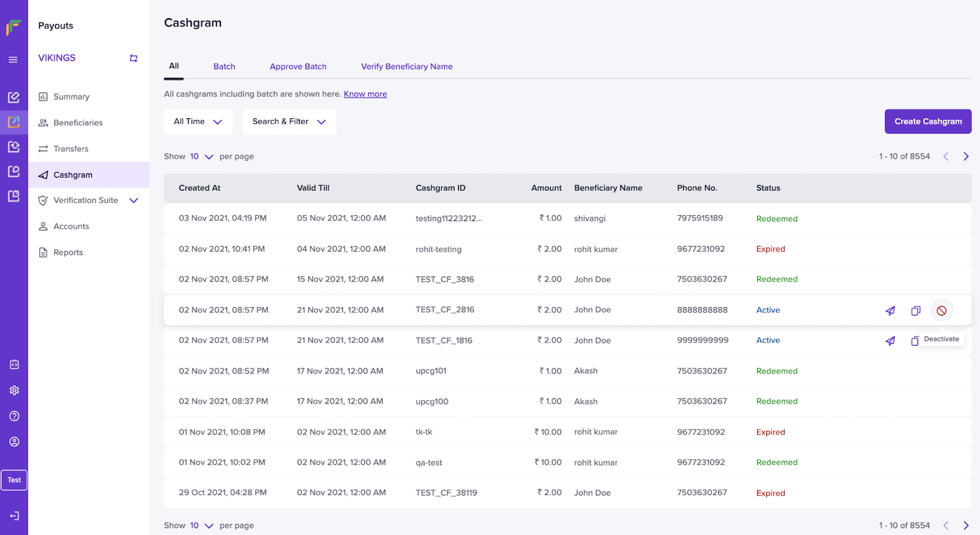The height and width of the screenshot is (535, 980).
Task: Deactivate the TEST_CF_2816 cashgram
Action: pos(941,311)
